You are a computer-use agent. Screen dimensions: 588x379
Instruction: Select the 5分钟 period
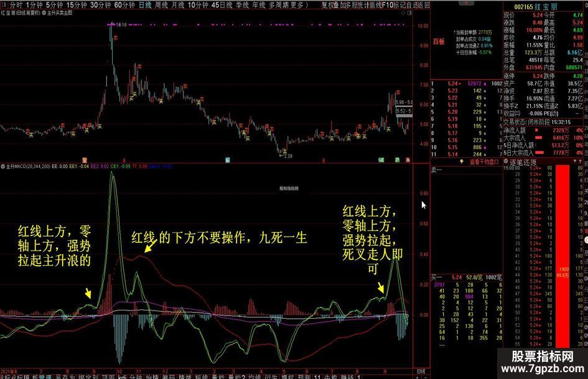(x=54, y=5)
